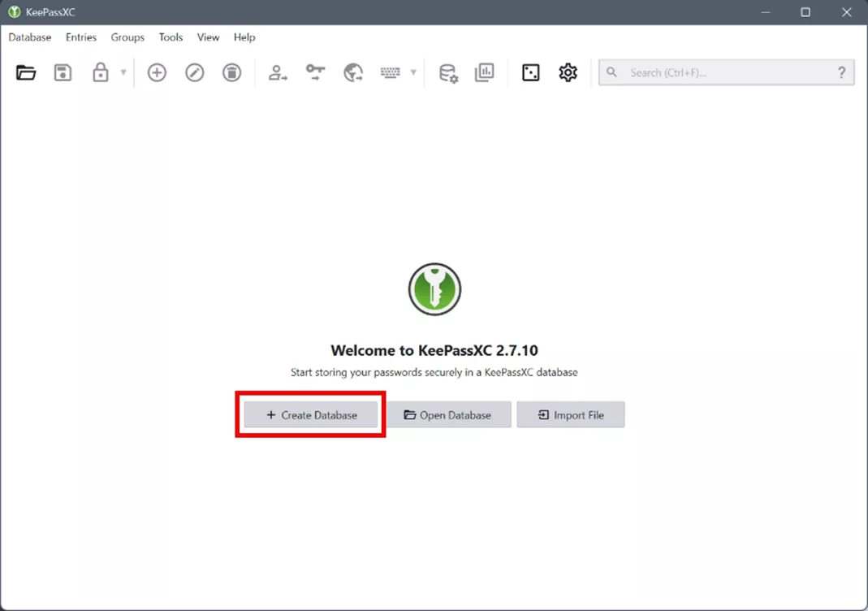The width and height of the screenshot is (868, 611).
Task: Click the Save database toolbar icon
Action: point(63,72)
